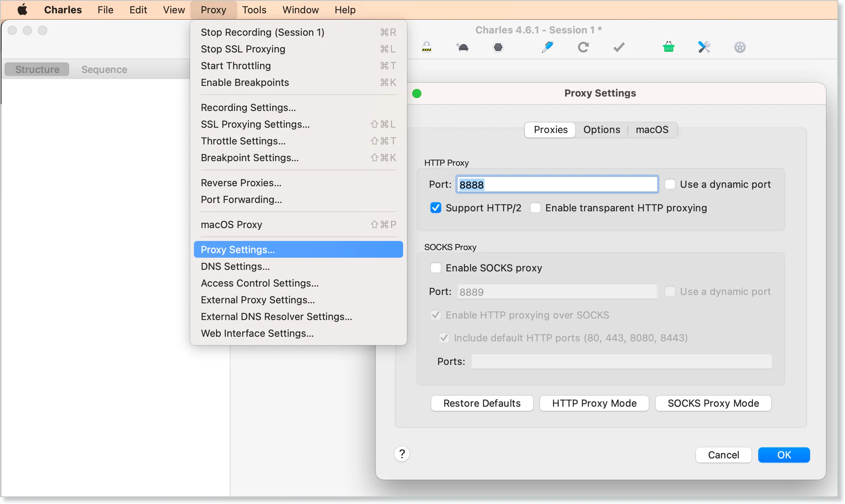Screen dimensions: 845x504
Task: Open the Tools menu
Action: (x=254, y=10)
